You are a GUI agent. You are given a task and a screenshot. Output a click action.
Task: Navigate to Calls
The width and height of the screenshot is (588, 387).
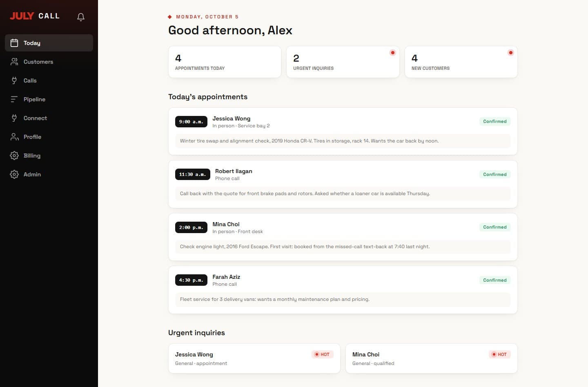click(49, 80)
